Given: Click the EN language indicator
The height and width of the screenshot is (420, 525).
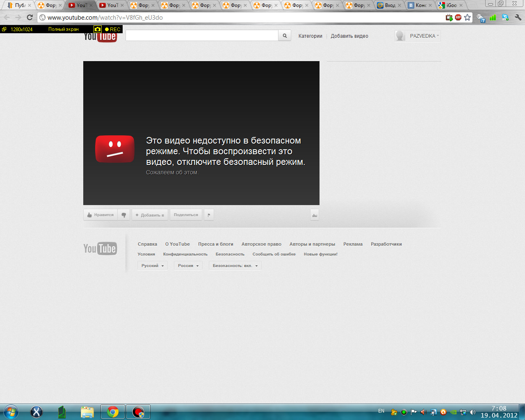Looking at the screenshot, I should [381, 411].
